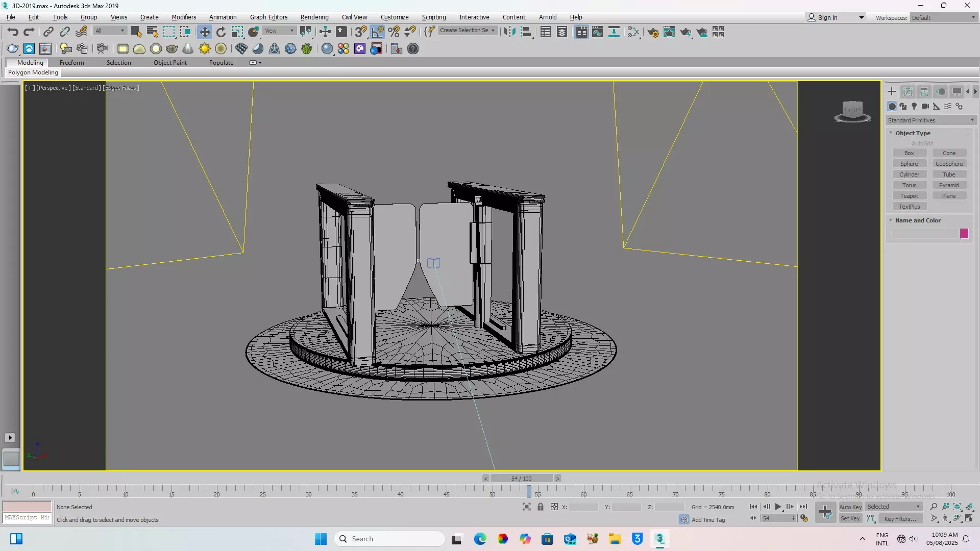Open the Modify tab in command panel
Screen dimensions: 980x551
(x=908, y=92)
